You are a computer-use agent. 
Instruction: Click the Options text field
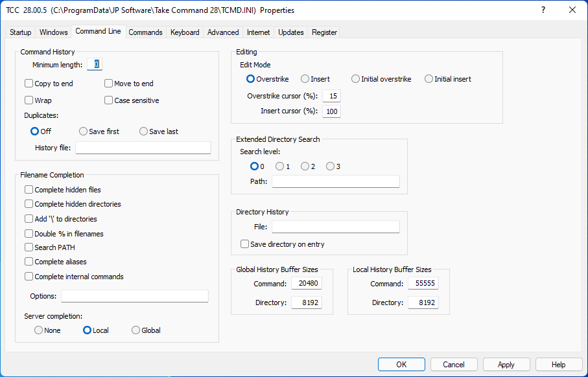pos(135,296)
